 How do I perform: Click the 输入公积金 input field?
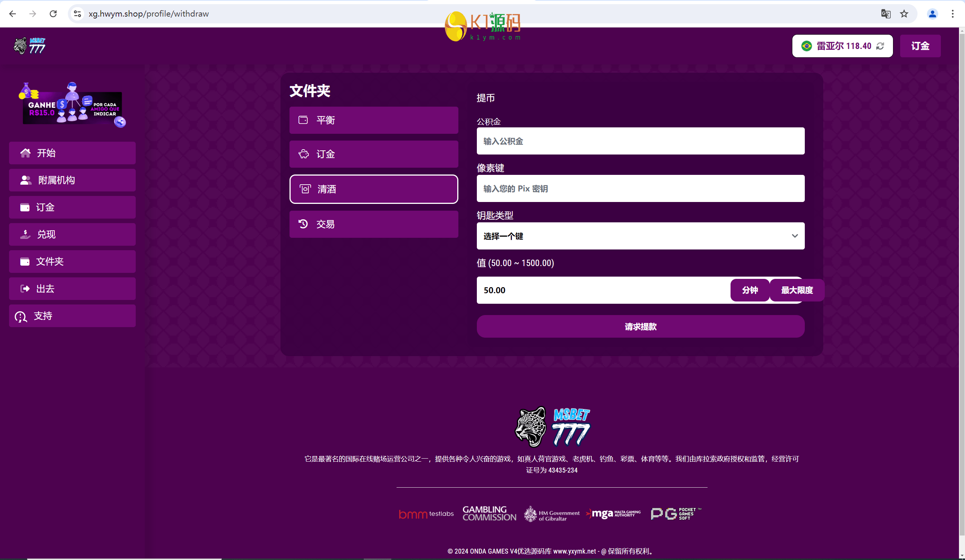coord(640,141)
